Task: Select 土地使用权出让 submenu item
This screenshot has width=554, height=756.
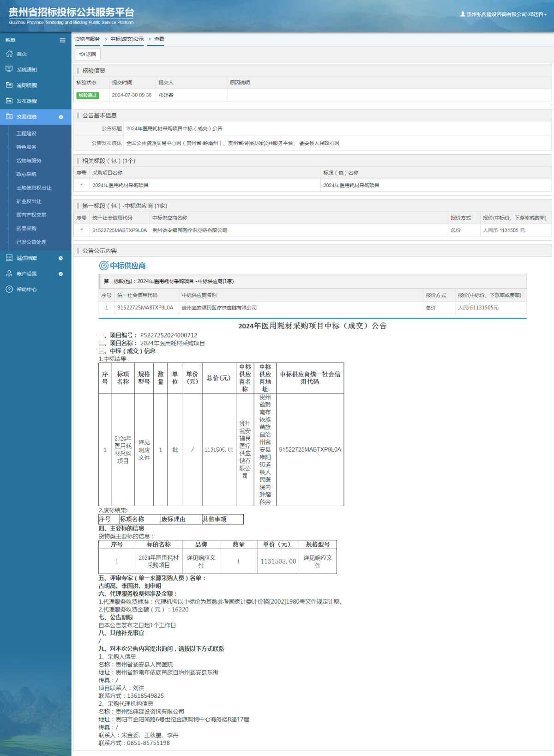Action: pos(34,188)
